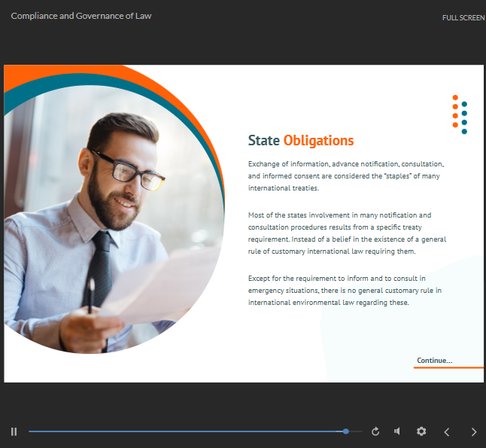The width and height of the screenshot is (486, 448).
Task: Click the Continue... link
Action: [x=435, y=361]
